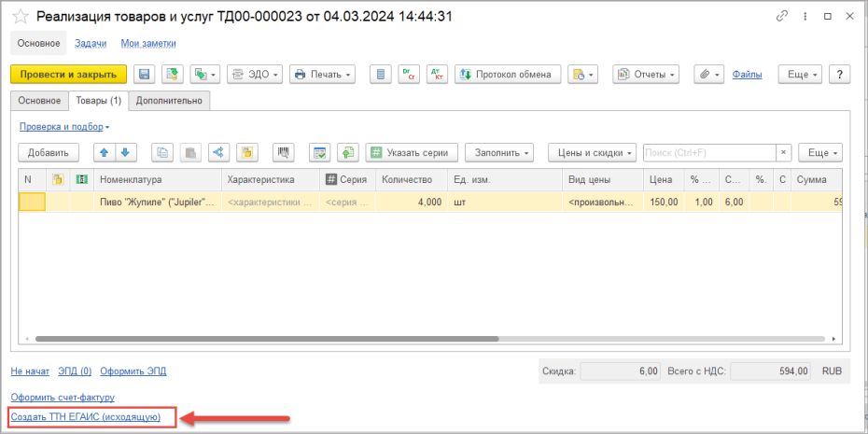Show Dt/Kt accounting entries icon (green)
Screen dimensions: 868x434
(409, 74)
